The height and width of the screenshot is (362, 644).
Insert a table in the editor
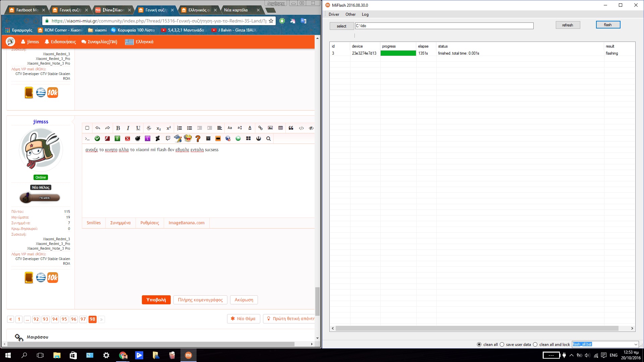pyautogui.click(x=281, y=128)
